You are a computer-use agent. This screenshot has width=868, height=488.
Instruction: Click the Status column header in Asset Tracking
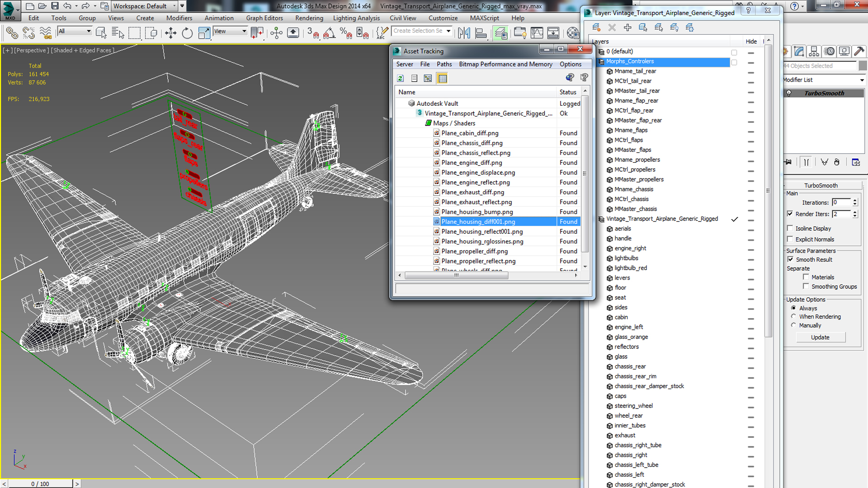[568, 92]
